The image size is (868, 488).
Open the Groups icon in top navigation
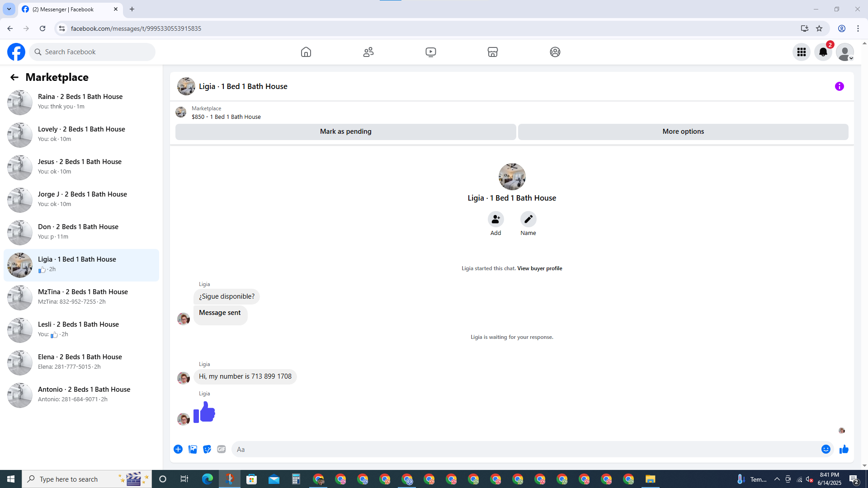point(555,52)
